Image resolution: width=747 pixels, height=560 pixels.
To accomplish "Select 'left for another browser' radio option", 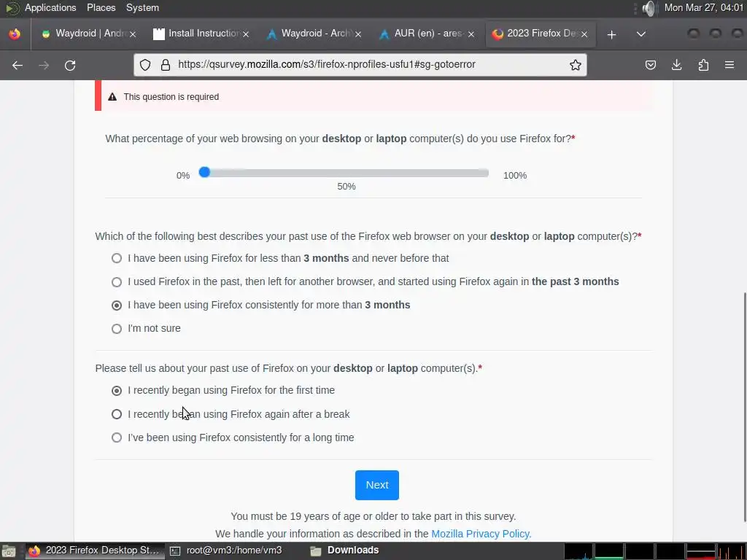I will (117, 282).
